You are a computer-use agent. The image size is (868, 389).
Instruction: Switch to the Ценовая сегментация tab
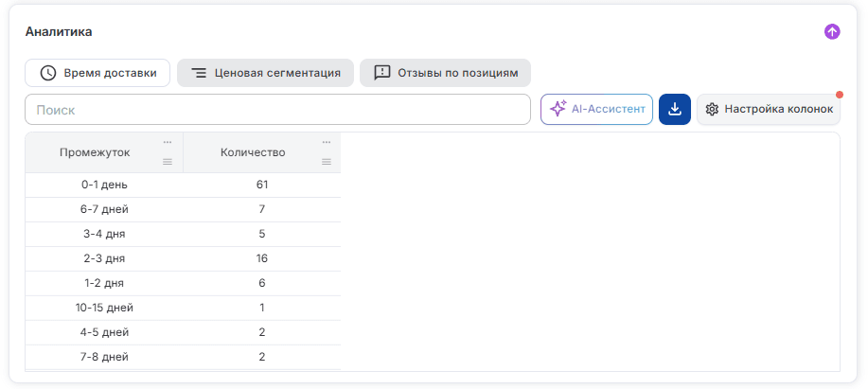click(x=265, y=73)
